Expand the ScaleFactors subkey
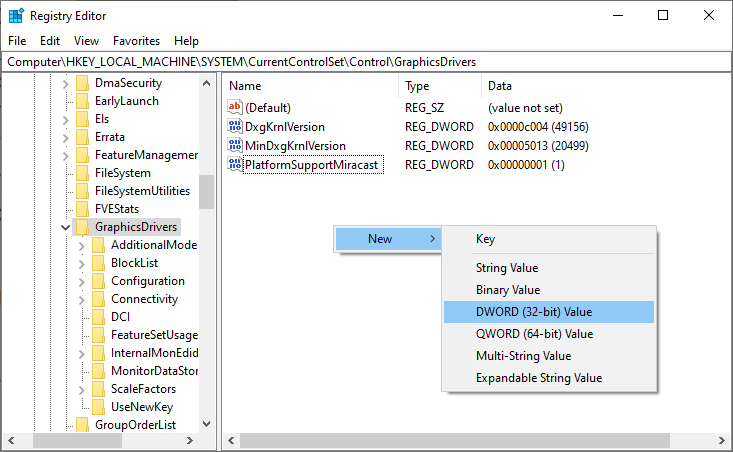733x452 pixels. tap(82, 389)
